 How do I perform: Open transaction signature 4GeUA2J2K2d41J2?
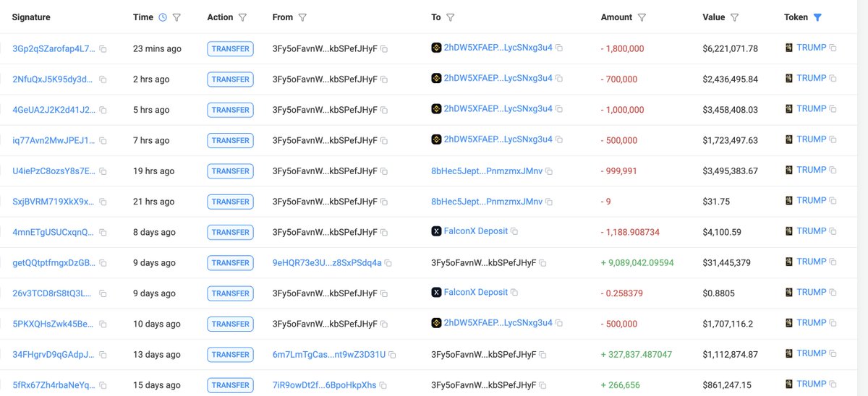pyautogui.click(x=54, y=110)
